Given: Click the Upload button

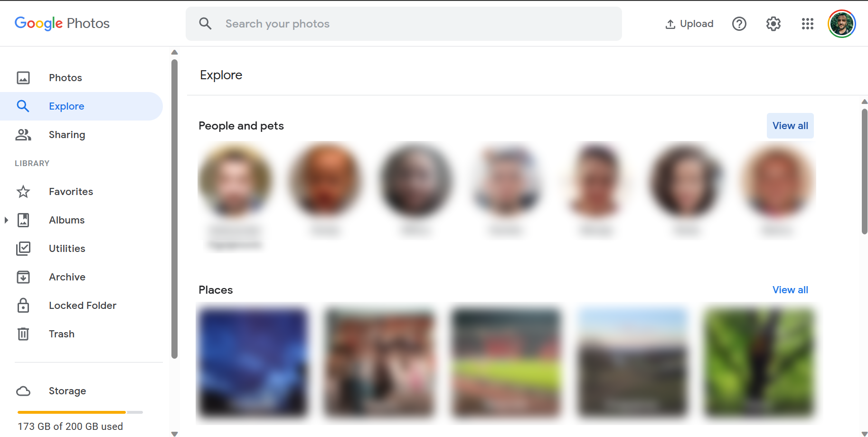Looking at the screenshot, I should pos(689,24).
